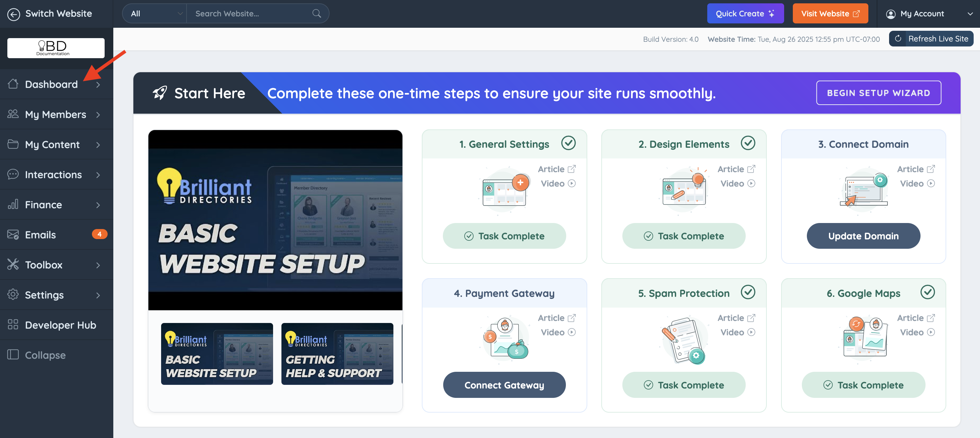The height and width of the screenshot is (438, 980).
Task: Click Google Maps completed checkmark
Action: tap(928, 292)
